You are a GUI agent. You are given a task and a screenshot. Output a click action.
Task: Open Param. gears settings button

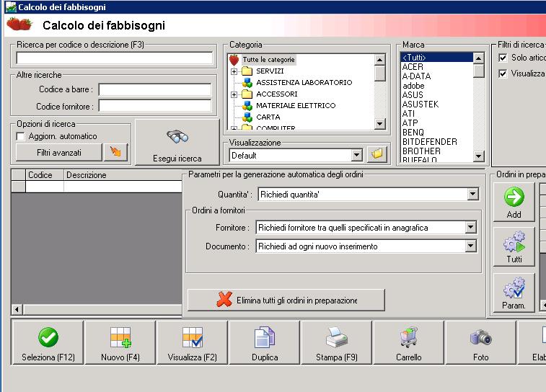(x=514, y=293)
